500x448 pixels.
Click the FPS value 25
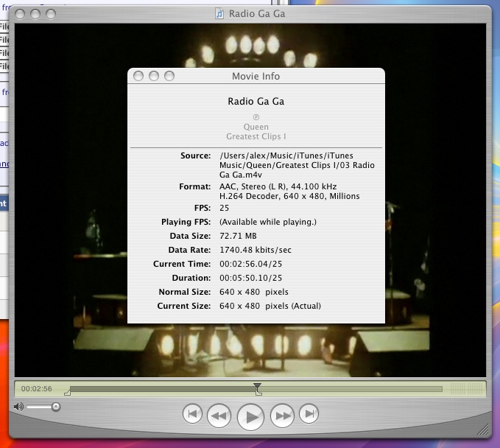224,208
